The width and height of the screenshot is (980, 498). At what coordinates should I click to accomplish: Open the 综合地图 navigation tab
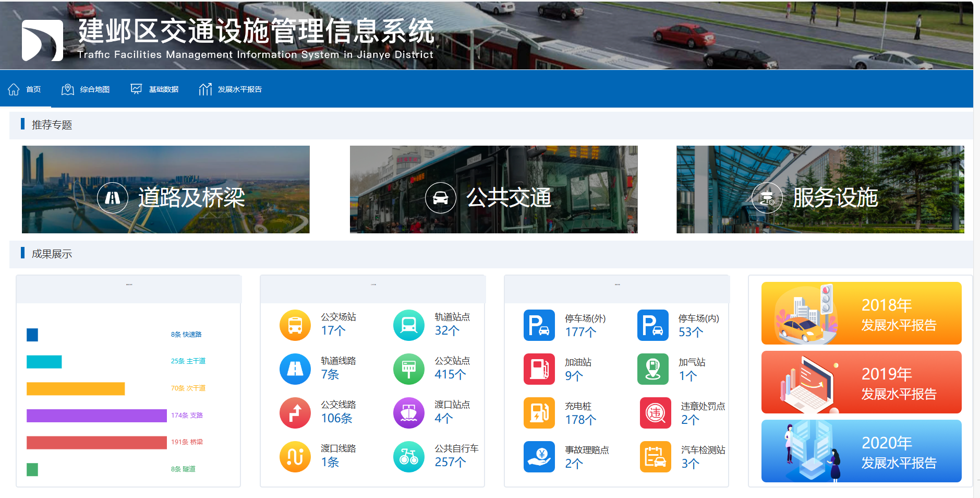click(86, 89)
